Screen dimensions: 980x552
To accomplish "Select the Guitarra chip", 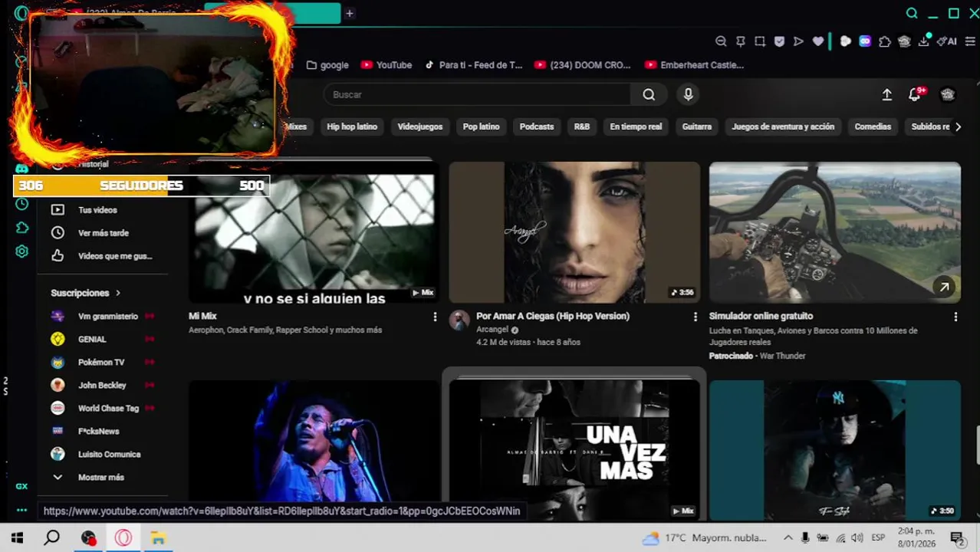I will point(697,127).
